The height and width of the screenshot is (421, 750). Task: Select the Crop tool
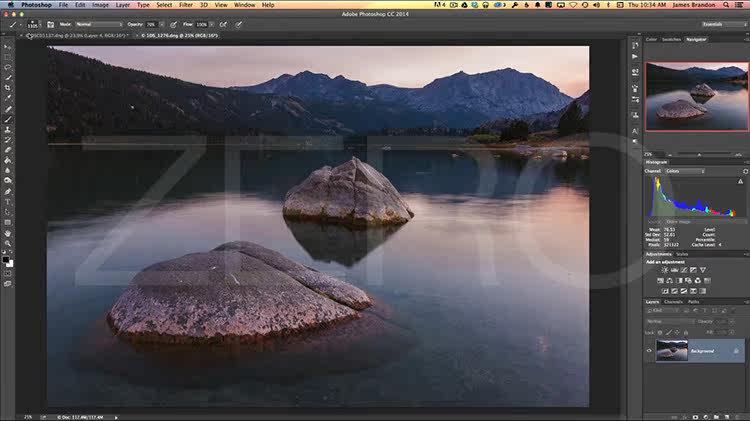(8, 88)
